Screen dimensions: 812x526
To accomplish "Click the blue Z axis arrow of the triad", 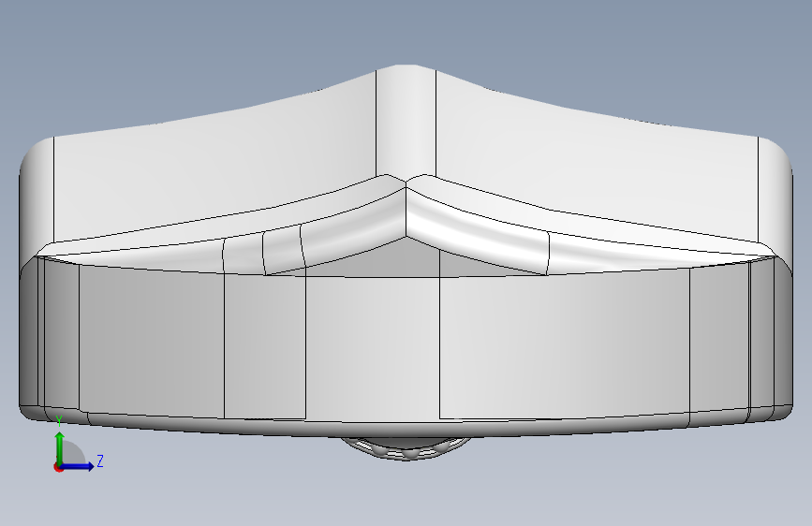I will 78,466.
